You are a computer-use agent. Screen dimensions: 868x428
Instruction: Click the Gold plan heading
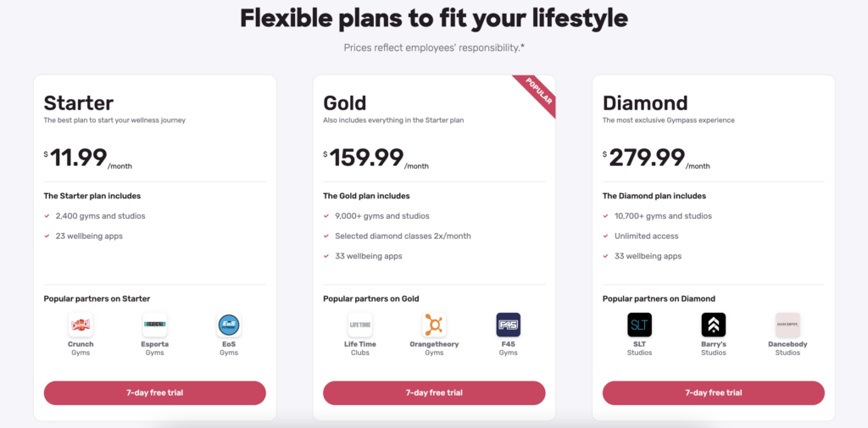(345, 103)
